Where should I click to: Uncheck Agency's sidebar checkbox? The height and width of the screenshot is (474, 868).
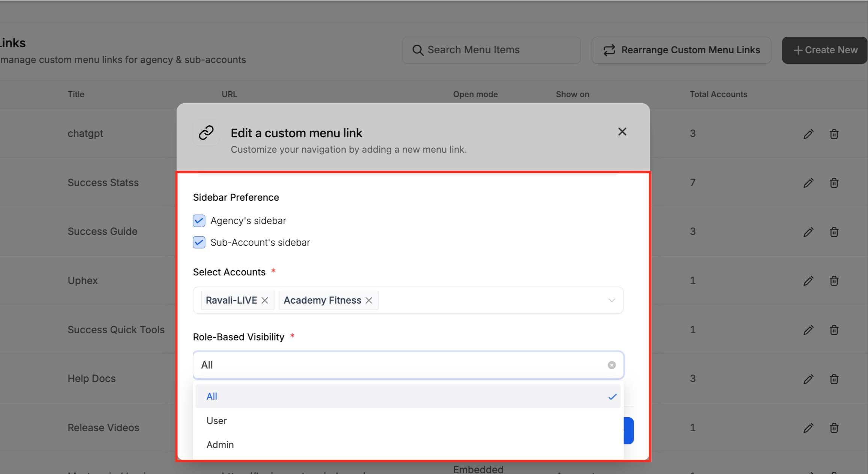coord(199,221)
